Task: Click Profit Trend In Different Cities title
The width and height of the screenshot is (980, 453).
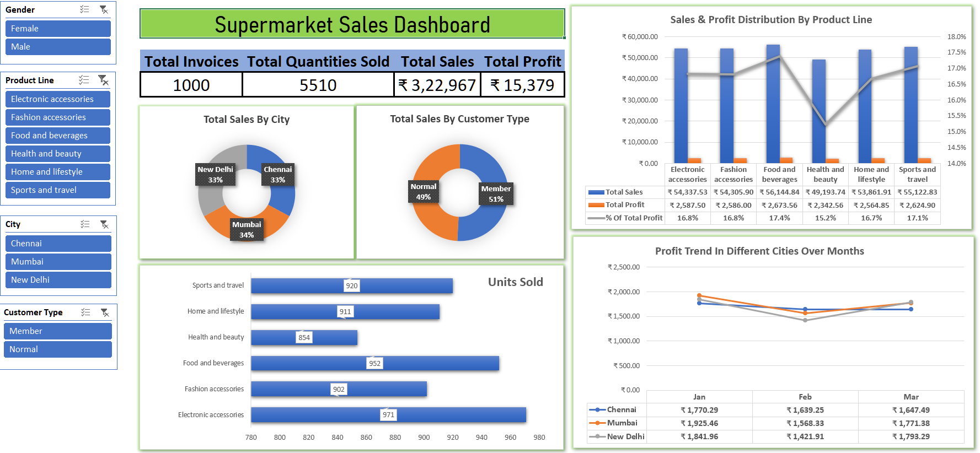Action: 759,251
